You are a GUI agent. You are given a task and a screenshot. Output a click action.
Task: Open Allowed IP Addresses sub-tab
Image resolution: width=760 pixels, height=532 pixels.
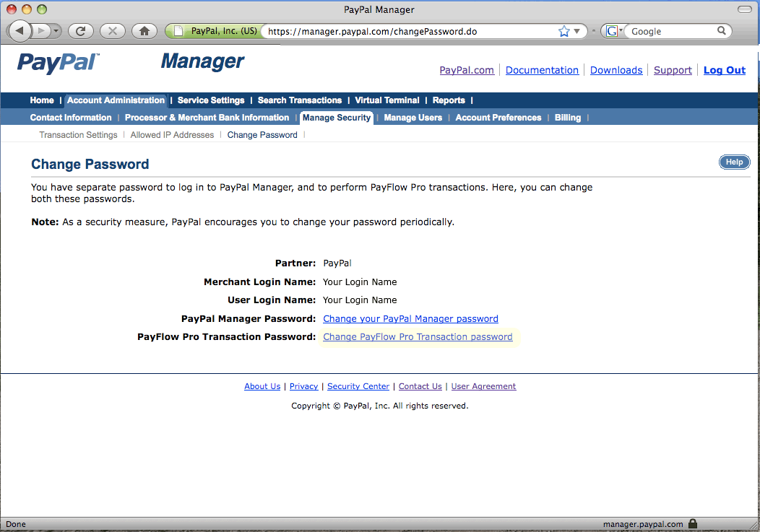point(172,135)
